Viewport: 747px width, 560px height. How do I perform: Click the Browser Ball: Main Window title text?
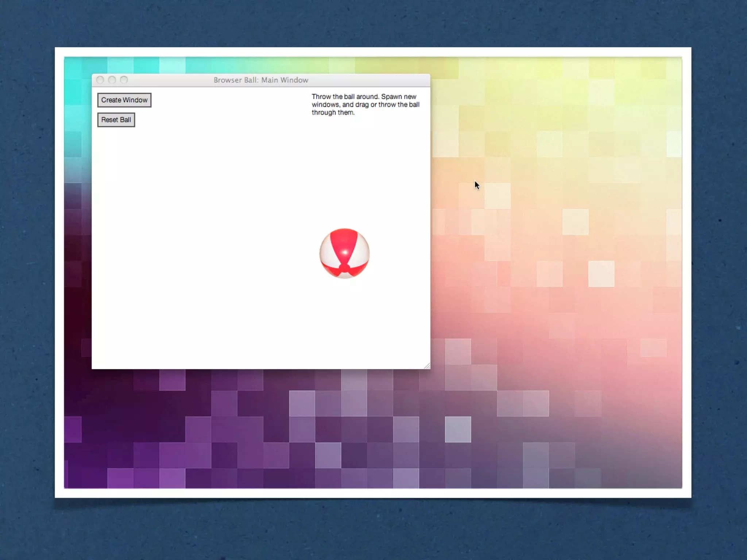(261, 80)
